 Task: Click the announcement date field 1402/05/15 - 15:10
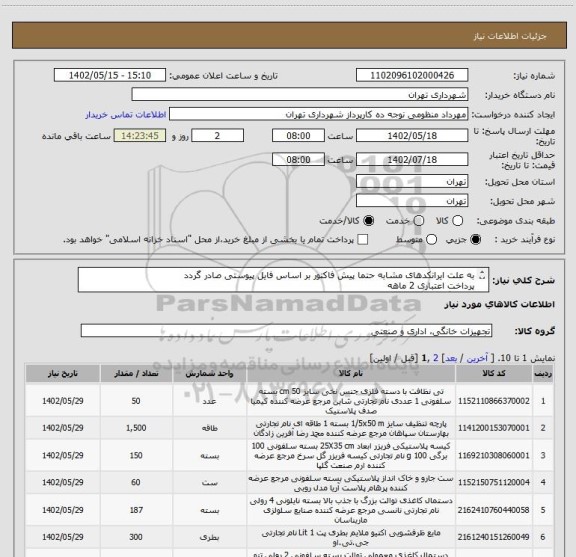[x=110, y=75]
